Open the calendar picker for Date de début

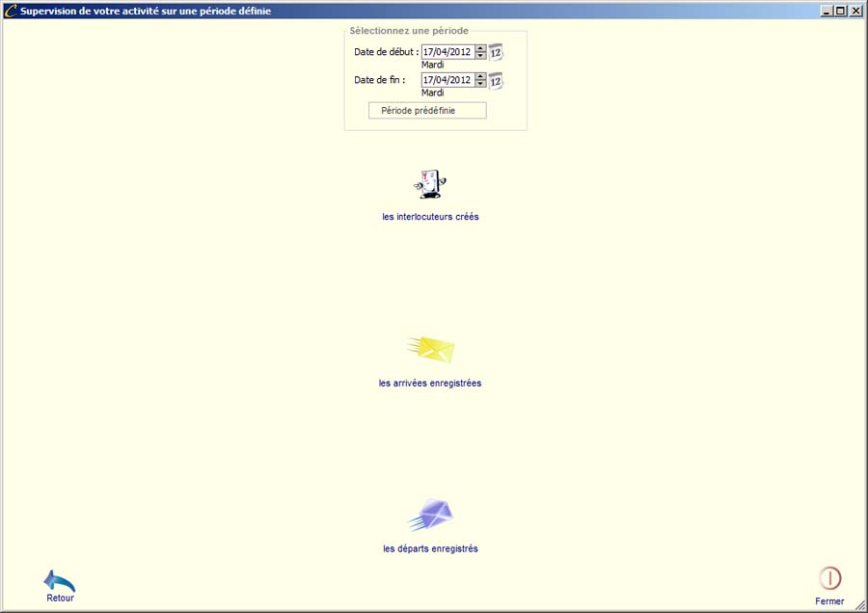pyautogui.click(x=496, y=53)
